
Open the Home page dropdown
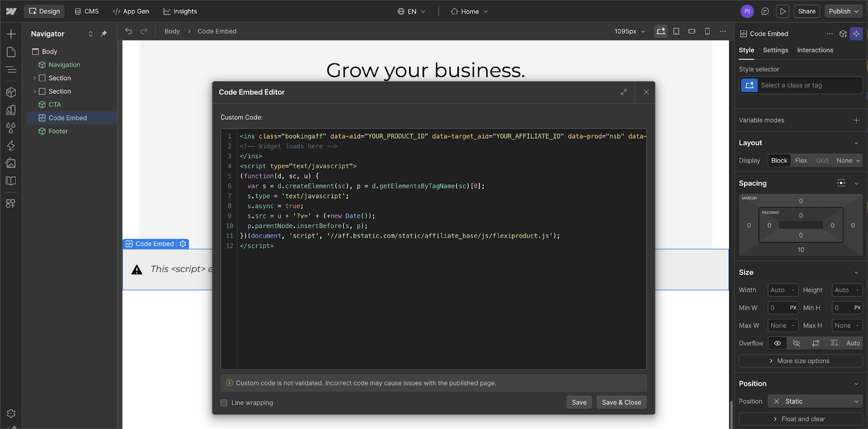[x=469, y=11]
